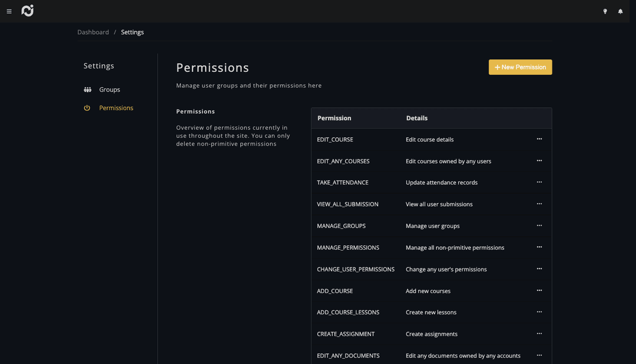Viewport: 636px width, 364px height.
Task: Click 'Manage all non-primitive permissions' text
Action: [x=455, y=247]
